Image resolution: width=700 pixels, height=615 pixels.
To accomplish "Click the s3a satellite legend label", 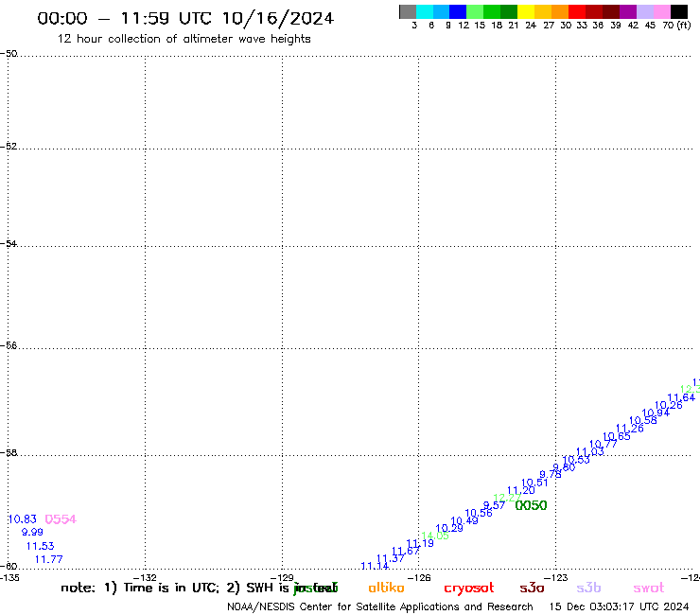I will point(533,588).
